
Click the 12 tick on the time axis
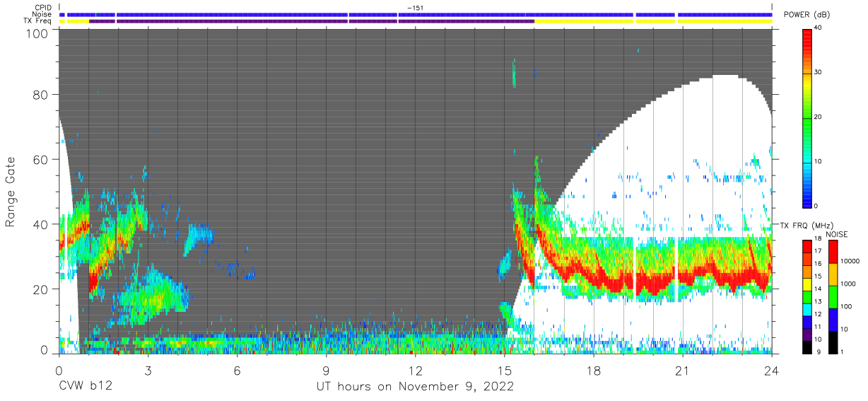click(416, 370)
